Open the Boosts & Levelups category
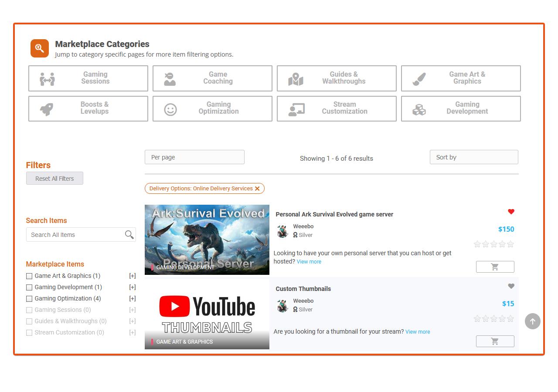The width and height of the screenshot is (558, 392). pyautogui.click(x=88, y=108)
